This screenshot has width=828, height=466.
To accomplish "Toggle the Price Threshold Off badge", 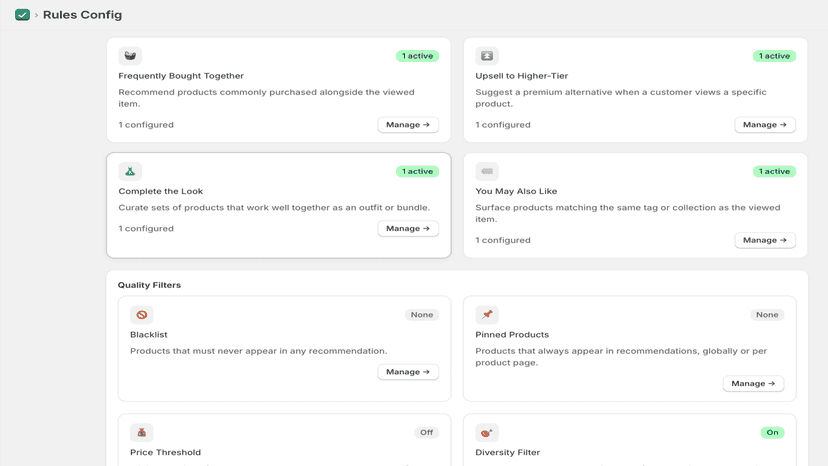I will (427, 433).
